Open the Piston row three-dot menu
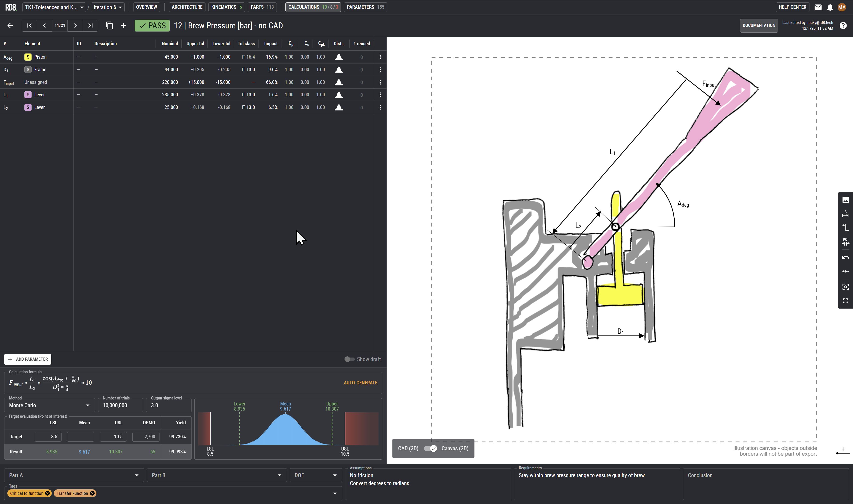Image resolution: width=853 pixels, height=504 pixels. (x=380, y=57)
